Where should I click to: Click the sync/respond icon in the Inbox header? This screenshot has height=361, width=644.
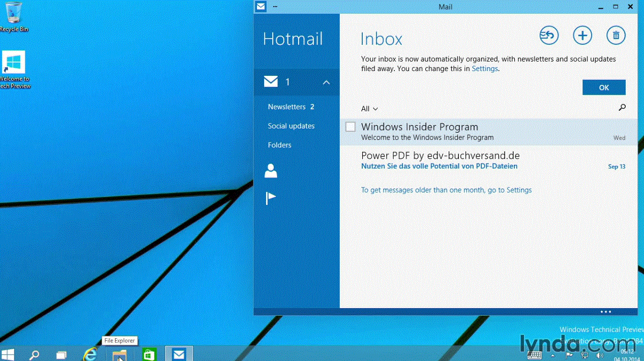point(549,36)
